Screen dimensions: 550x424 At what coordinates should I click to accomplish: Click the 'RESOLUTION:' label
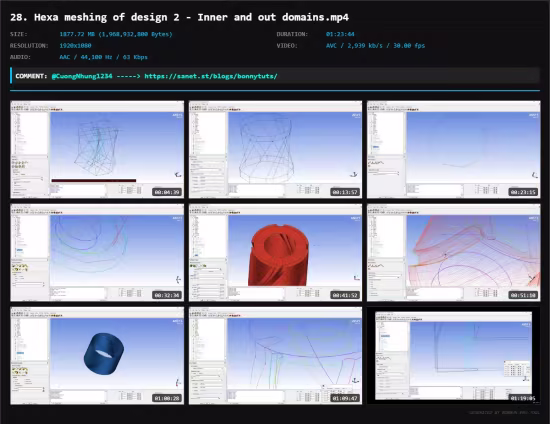pyautogui.click(x=29, y=46)
